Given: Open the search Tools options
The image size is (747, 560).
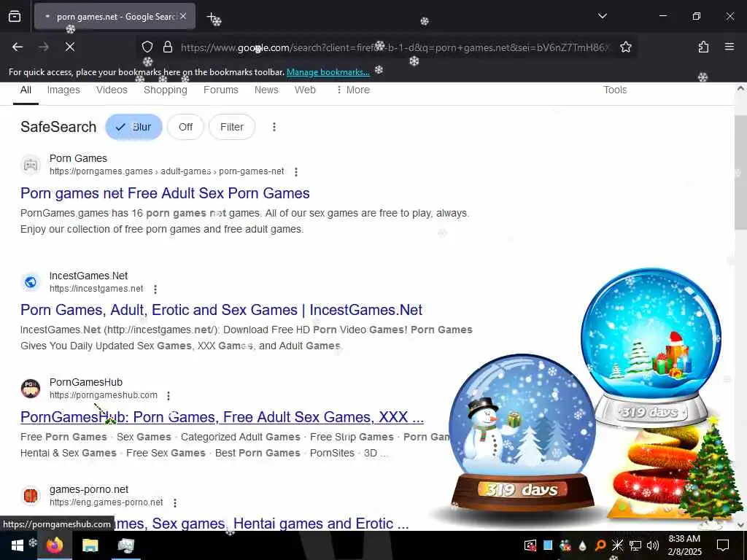Looking at the screenshot, I should [x=615, y=90].
